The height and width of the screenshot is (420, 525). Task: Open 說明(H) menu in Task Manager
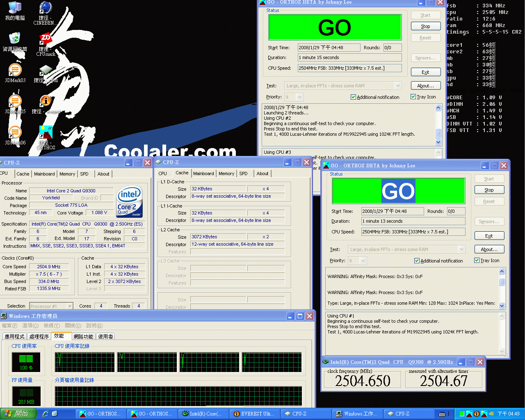tap(94, 326)
